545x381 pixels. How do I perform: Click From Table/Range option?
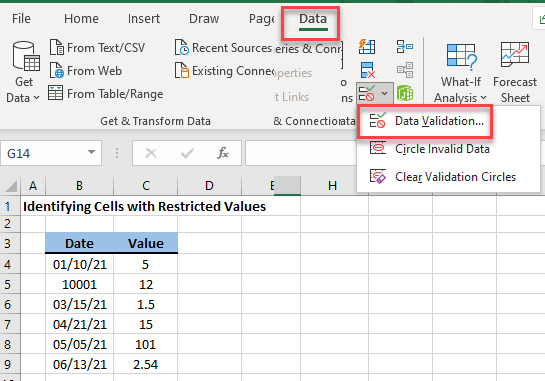[106, 94]
